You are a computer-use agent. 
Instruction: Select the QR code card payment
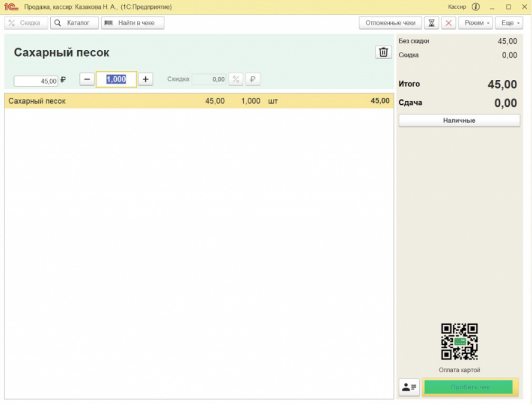tap(460, 342)
